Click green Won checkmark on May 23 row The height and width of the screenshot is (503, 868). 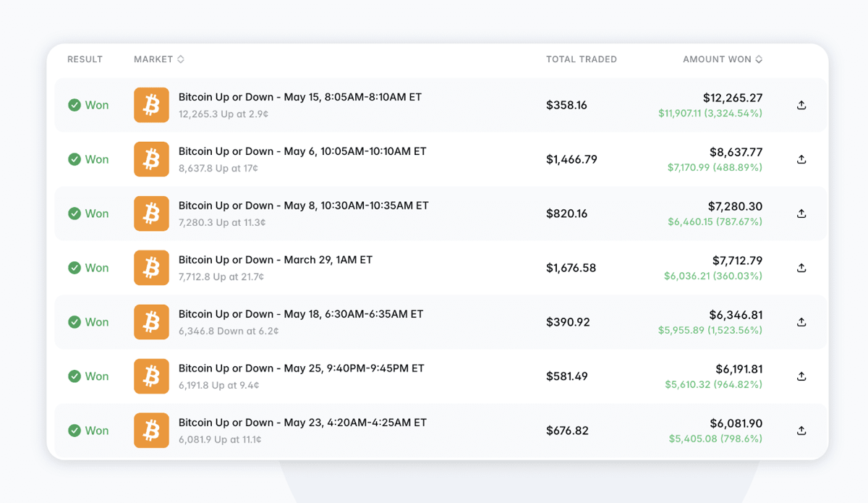75,431
